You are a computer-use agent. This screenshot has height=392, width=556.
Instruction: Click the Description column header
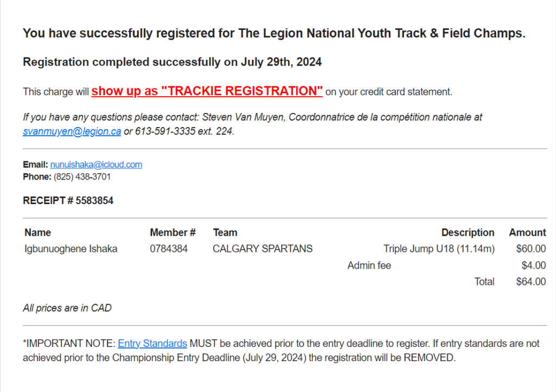[467, 232]
